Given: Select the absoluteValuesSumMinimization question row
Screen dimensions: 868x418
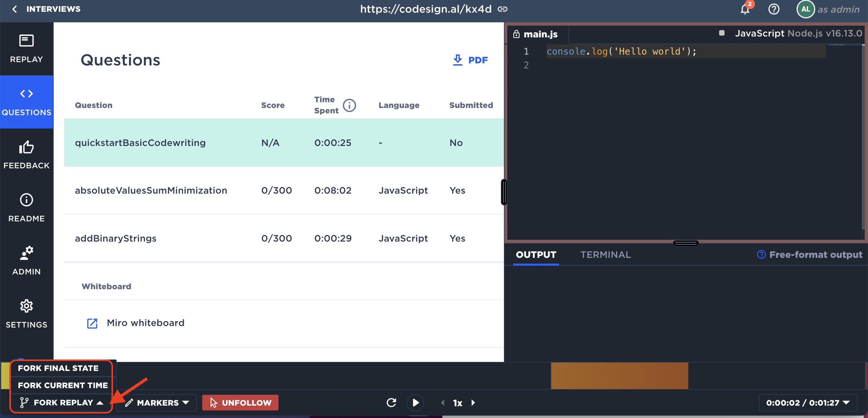Looking at the screenshot, I should tap(284, 191).
